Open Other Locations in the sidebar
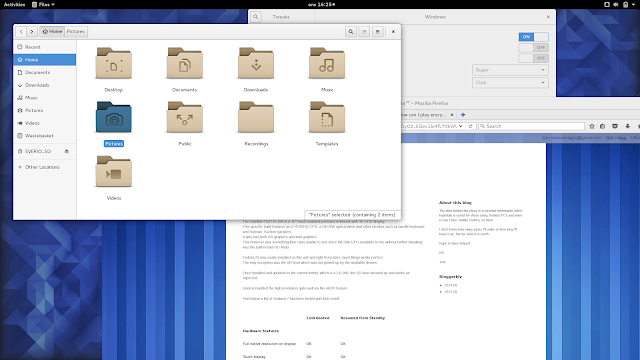The image size is (640, 360). coord(44,167)
